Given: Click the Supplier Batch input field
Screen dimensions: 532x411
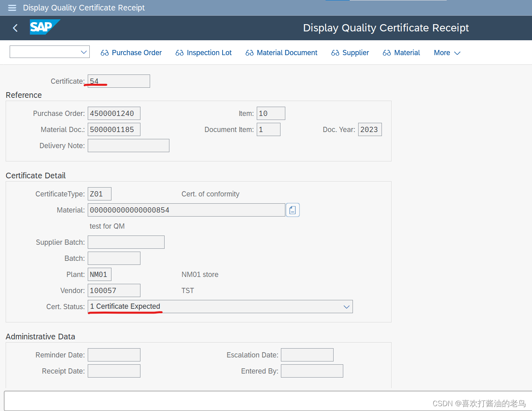Looking at the screenshot, I should pyautogui.click(x=126, y=242).
